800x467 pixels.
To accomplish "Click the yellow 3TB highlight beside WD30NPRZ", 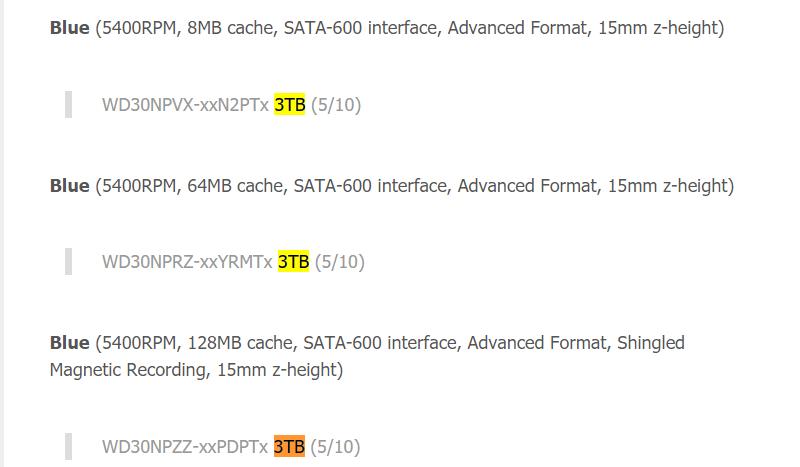I will pyautogui.click(x=294, y=262).
